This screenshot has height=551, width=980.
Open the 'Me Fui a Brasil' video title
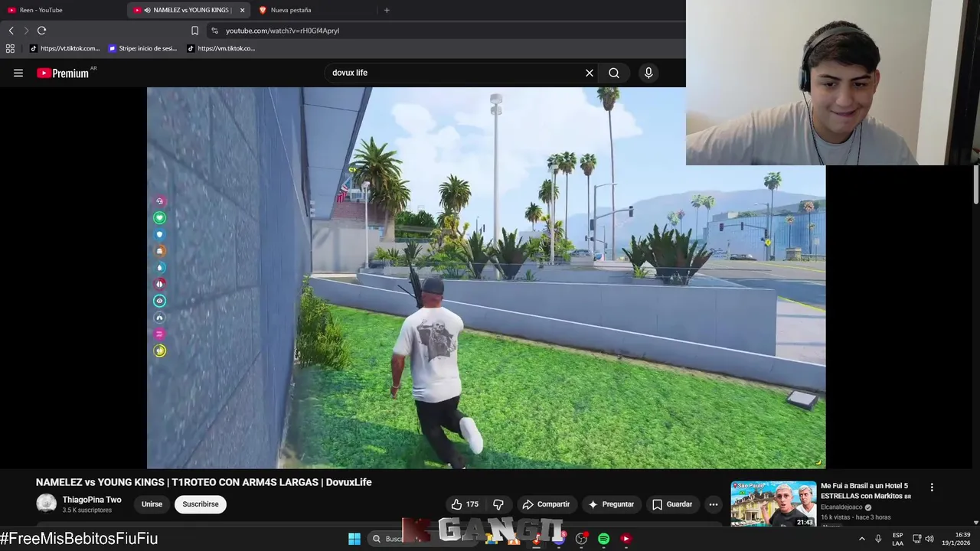(865, 491)
